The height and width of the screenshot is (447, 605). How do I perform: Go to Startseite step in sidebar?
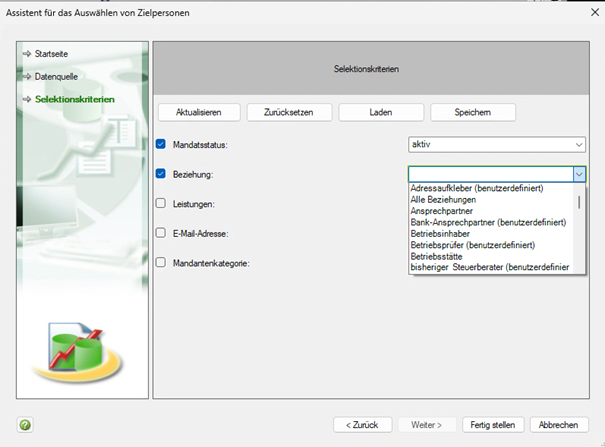(52, 53)
